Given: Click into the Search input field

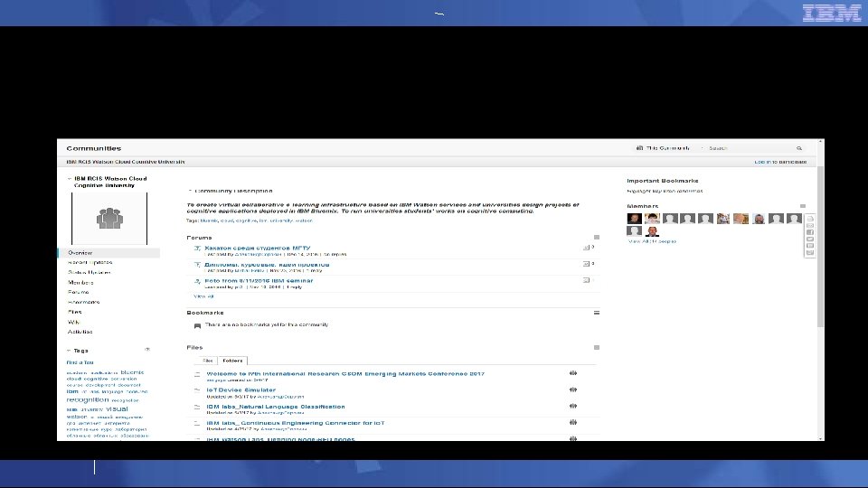Looking at the screenshot, I should click(x=750, y=148).
